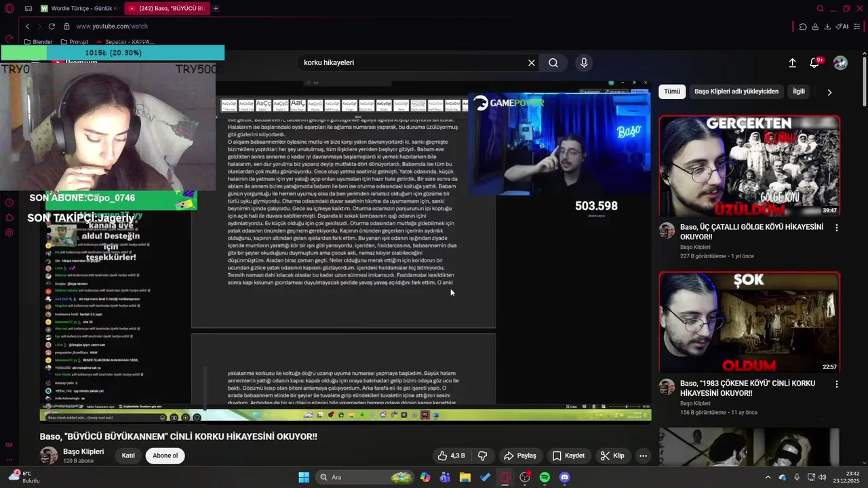Open the Sepatim - KAPPA bookmark
This screenshot has height=488, width=868.
point(125,42)
